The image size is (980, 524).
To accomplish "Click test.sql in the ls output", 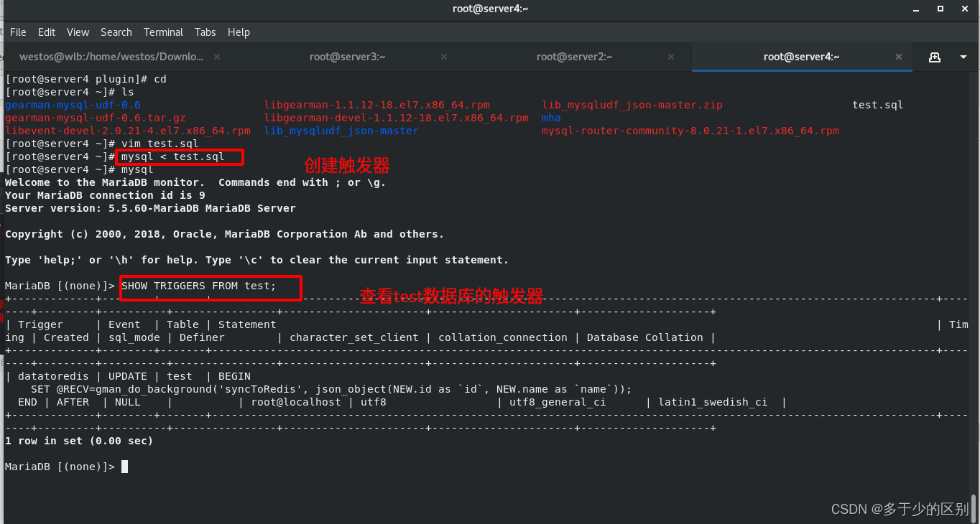I will [878, 105].
